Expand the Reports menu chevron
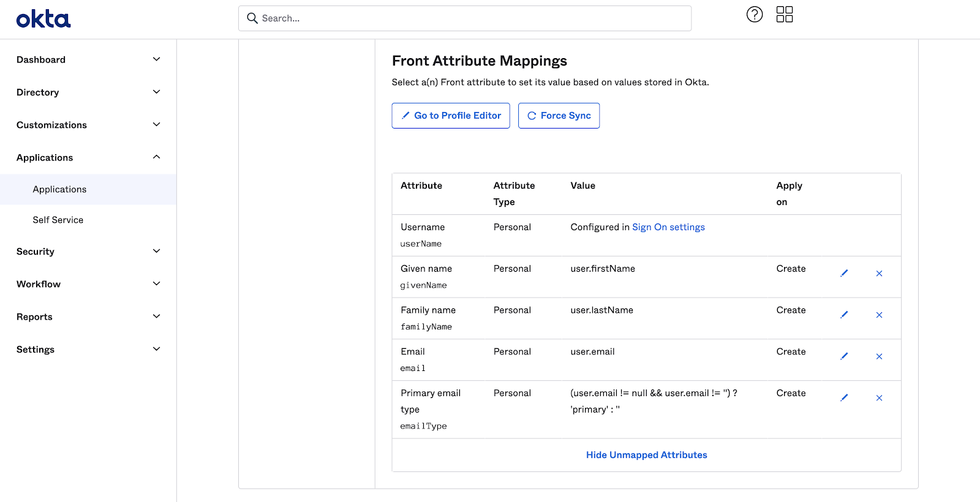 click(156, 317)
